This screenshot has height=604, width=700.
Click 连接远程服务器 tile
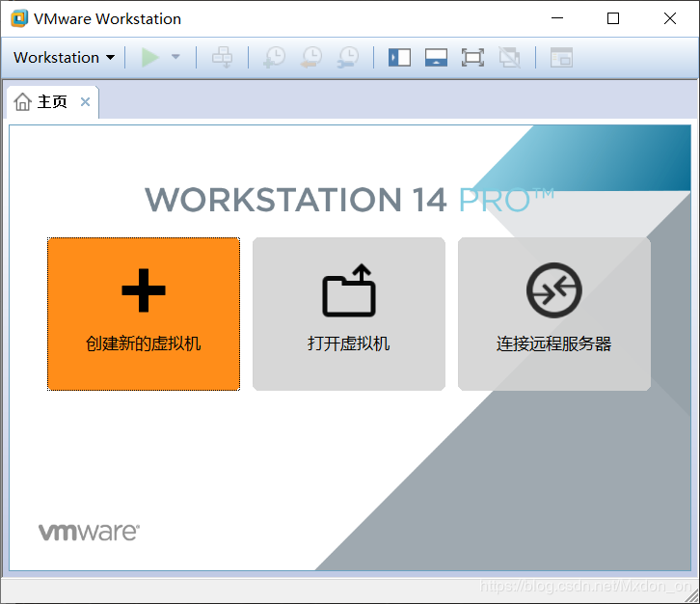[554, 314]
